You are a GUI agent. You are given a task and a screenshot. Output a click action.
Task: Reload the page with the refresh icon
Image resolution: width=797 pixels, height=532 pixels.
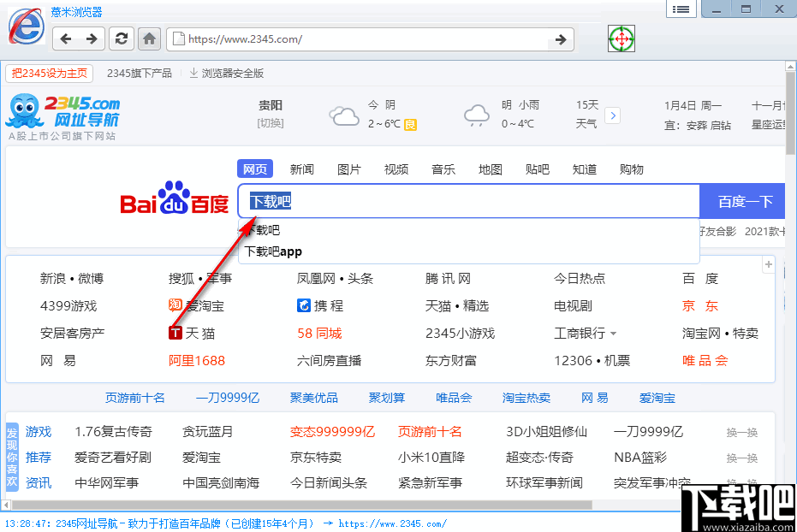pos(122,38)
